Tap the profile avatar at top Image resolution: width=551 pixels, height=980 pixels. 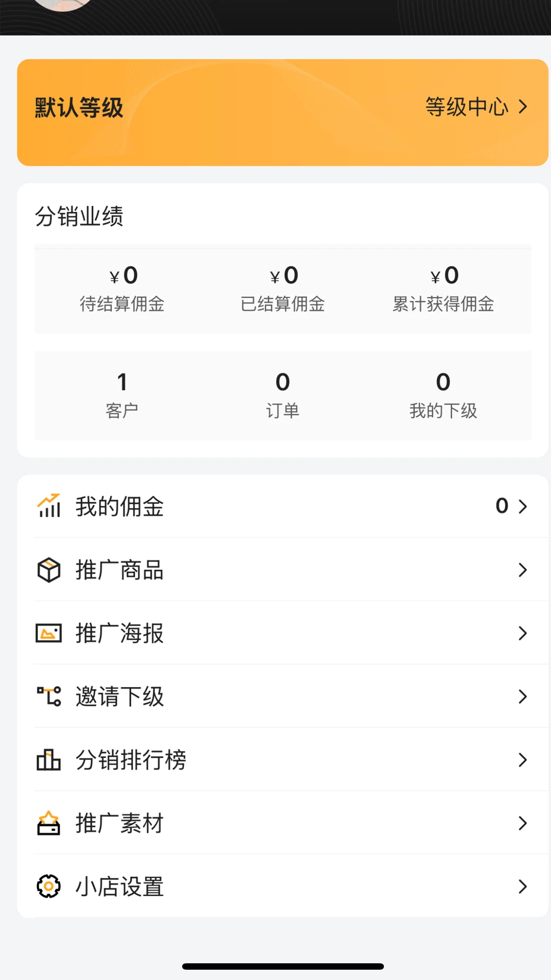[62, 4]
